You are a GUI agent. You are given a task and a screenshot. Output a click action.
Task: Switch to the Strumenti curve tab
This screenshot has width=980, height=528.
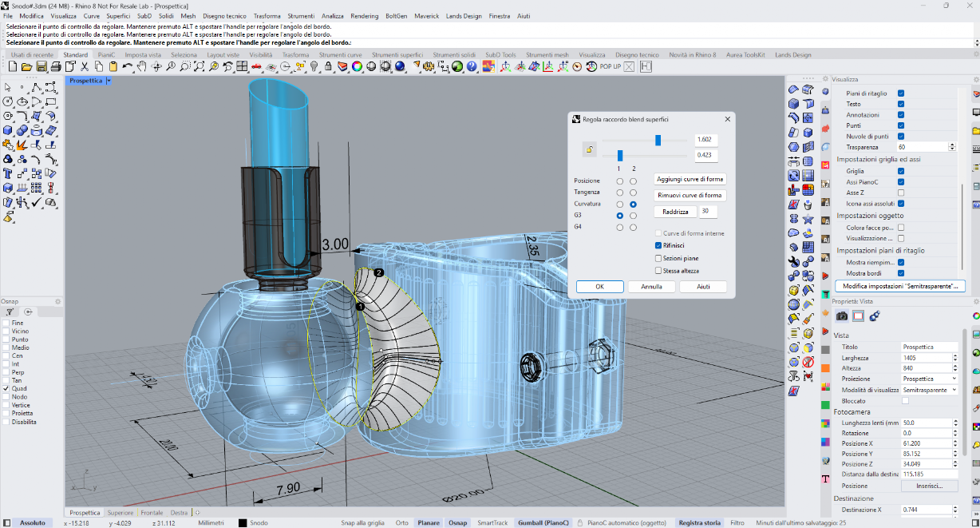[x=341, y=55]
